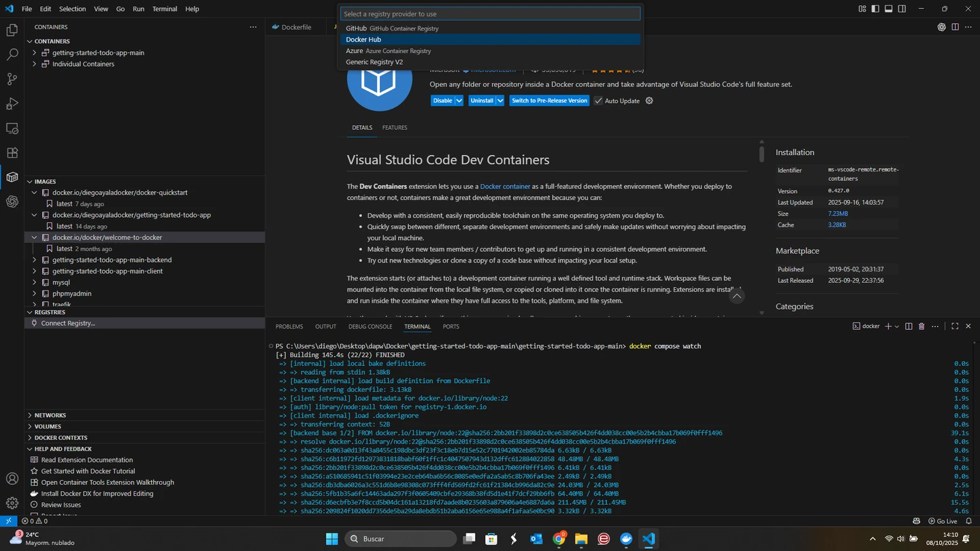Click the scroll-to-top arrow button
This screenshot has width=980, height=551.
tap(736, 297)
